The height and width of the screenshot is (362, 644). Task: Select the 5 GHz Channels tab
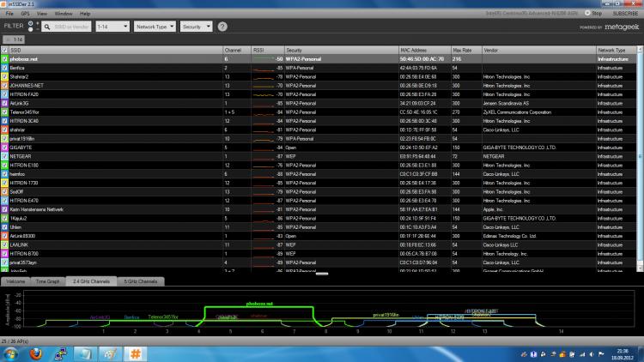141,281
